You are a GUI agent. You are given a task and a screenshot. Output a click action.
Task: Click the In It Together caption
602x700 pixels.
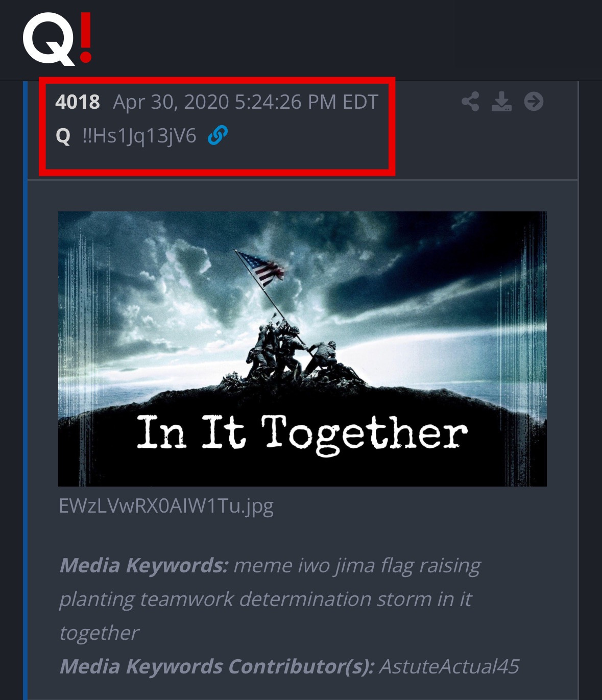(x=302, y=434)
